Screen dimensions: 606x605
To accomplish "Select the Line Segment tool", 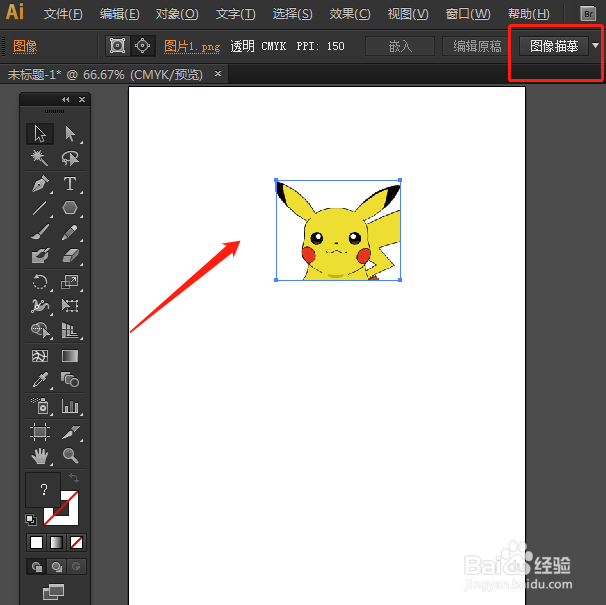I will click(x=40, y=208).
